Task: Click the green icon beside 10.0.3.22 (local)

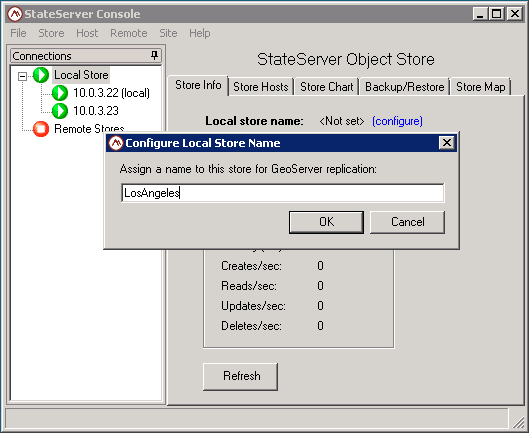Action: click(60, 93)
